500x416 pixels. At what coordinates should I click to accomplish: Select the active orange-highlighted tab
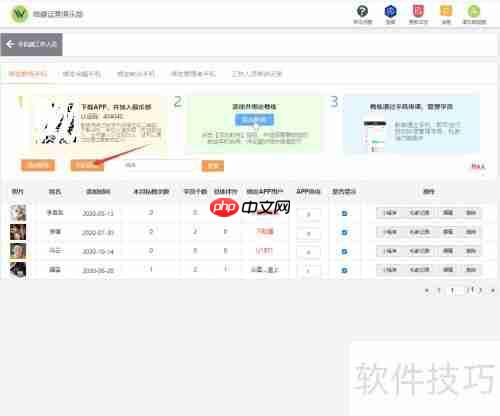pos(28,74)
